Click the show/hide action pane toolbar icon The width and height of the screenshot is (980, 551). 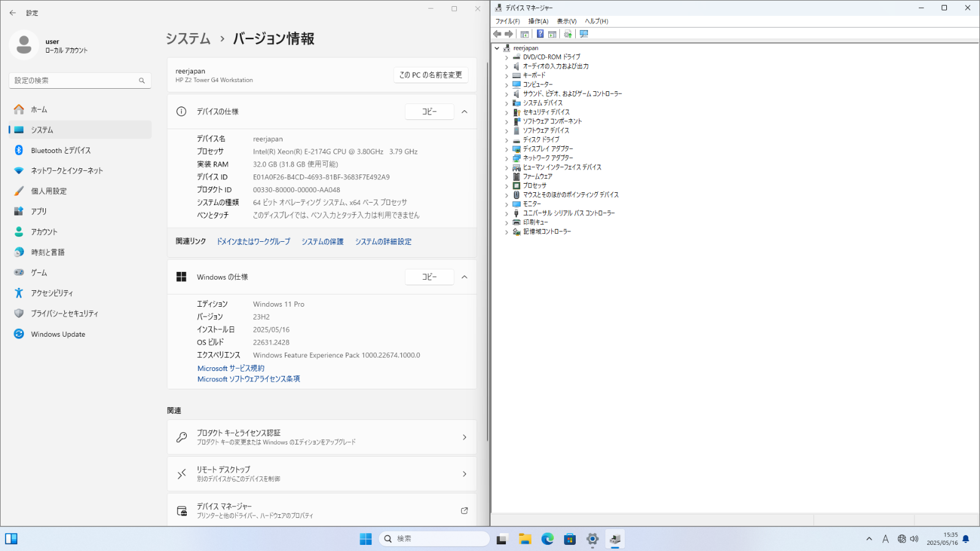click(552, 34)
